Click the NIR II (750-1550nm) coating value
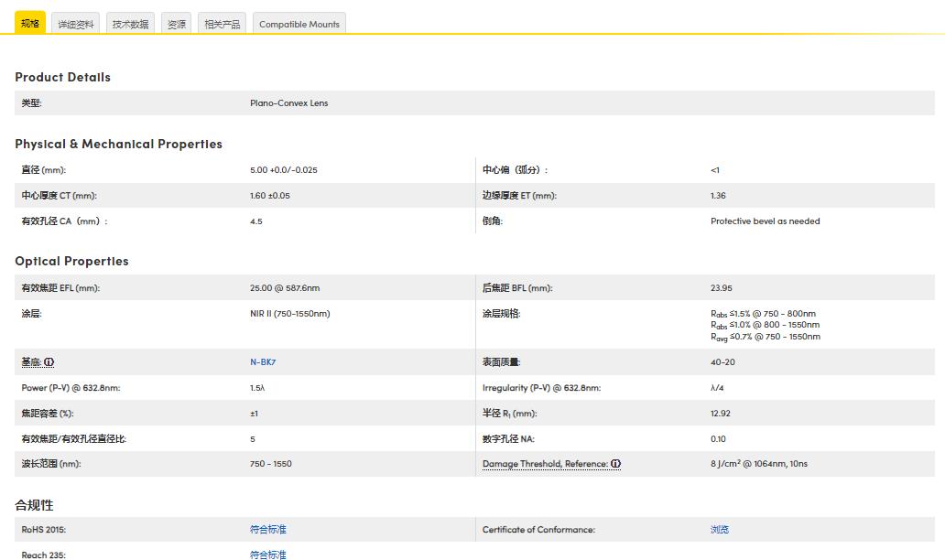Screen dimensions: 945x560 click(289, 314)
